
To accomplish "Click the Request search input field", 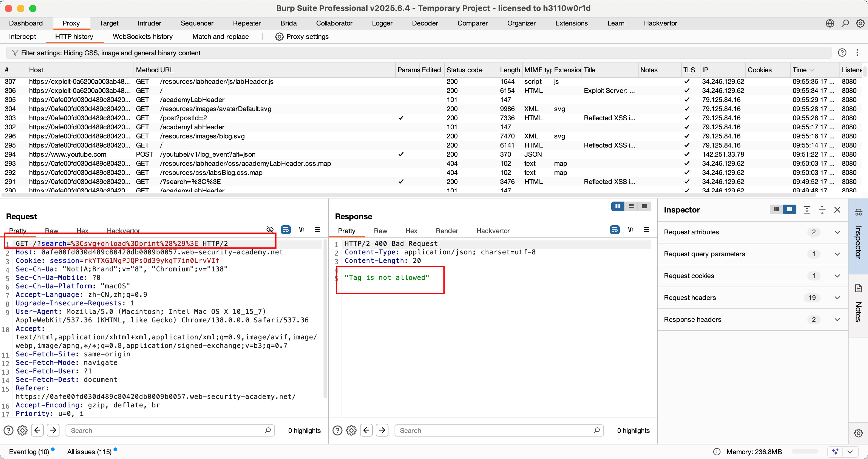I will click(x=170, y=430).
